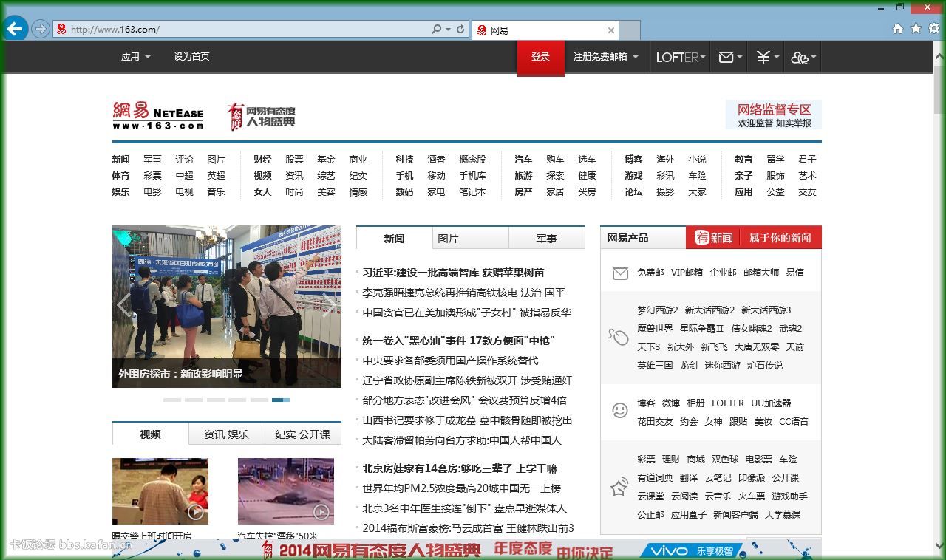
Task: Switch to the 军事 tab
Action: point(547,239)
